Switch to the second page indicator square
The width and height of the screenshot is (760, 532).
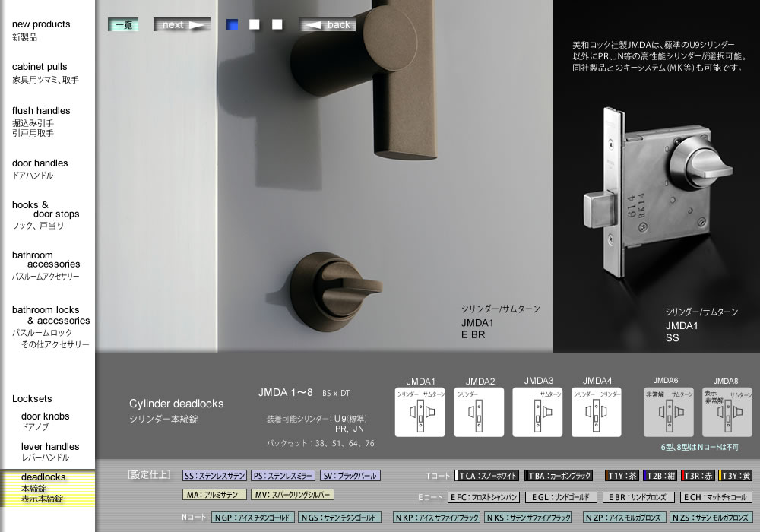(x=255, y=24)
